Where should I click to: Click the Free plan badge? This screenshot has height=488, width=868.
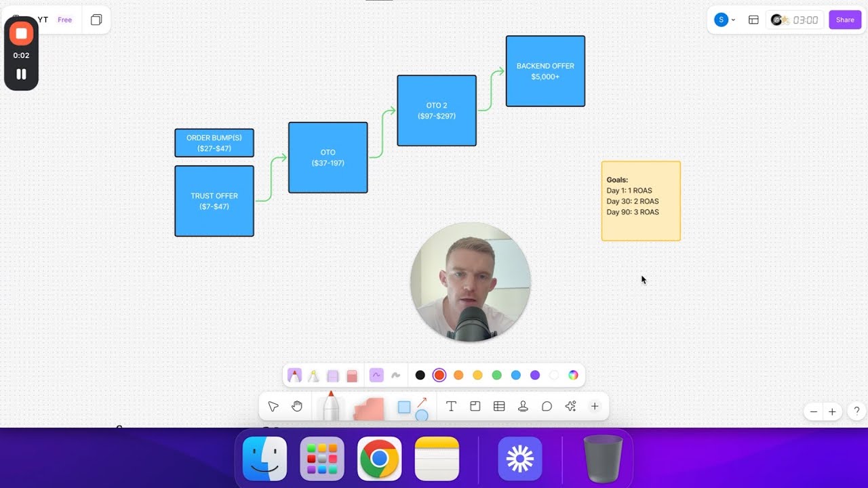click(64, 20)
